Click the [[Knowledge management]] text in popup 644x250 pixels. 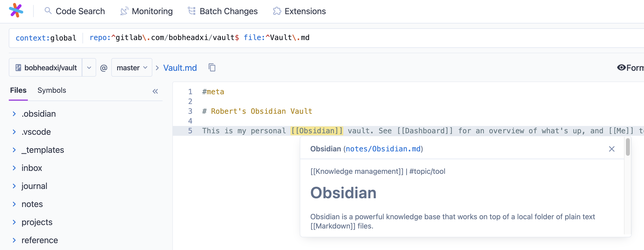[x=357, y=171]
